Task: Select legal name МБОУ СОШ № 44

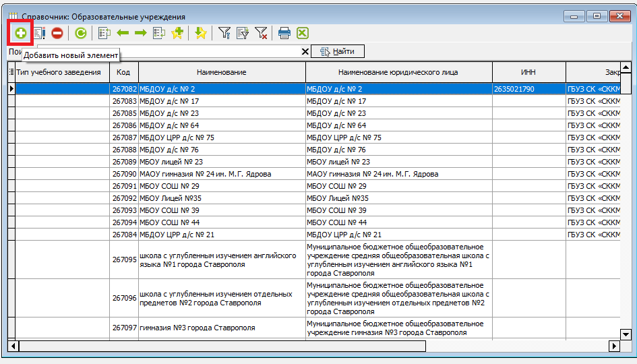Action: 398,222
